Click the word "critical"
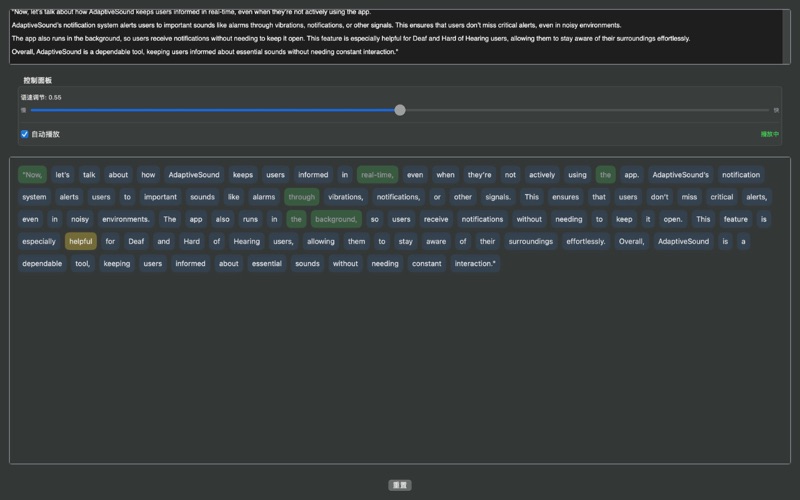 tap(721, 197)
